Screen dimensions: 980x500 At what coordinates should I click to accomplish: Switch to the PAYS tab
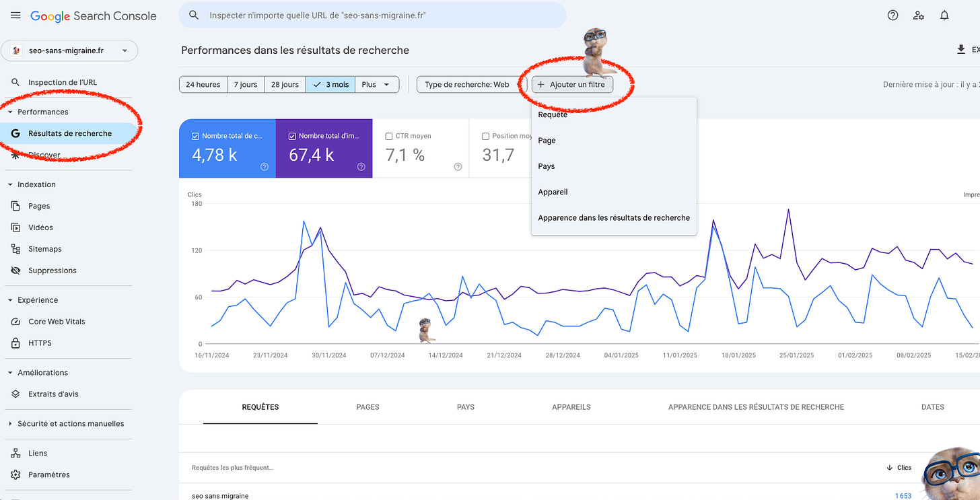pos(466,407)
